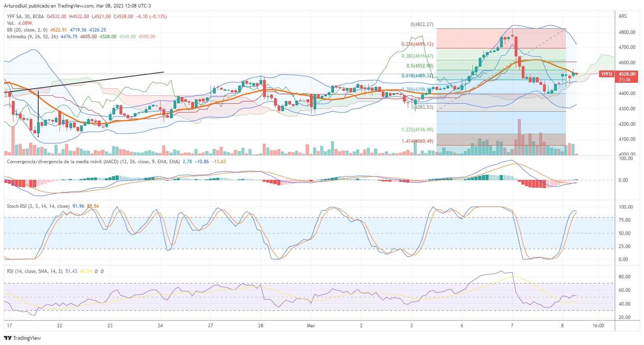Select the BB (20, close, 2, 0) legend
644x345 pixels.
click(x=27, y=30)
